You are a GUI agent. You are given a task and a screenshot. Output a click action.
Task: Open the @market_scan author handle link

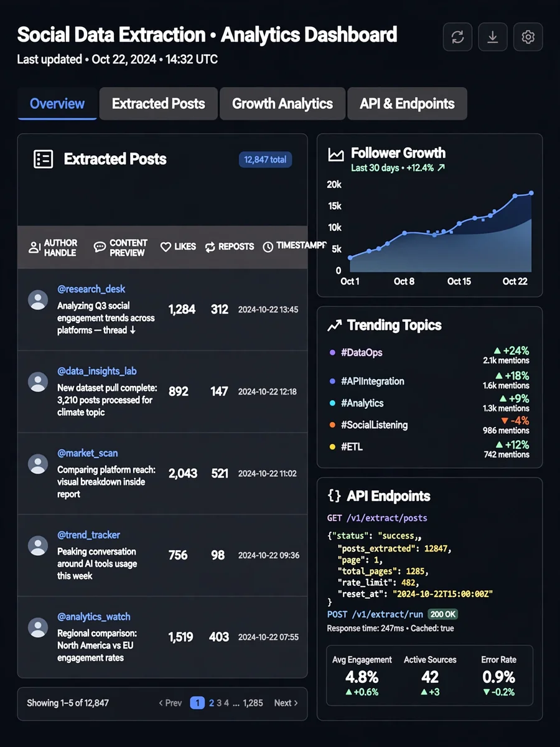88,453
